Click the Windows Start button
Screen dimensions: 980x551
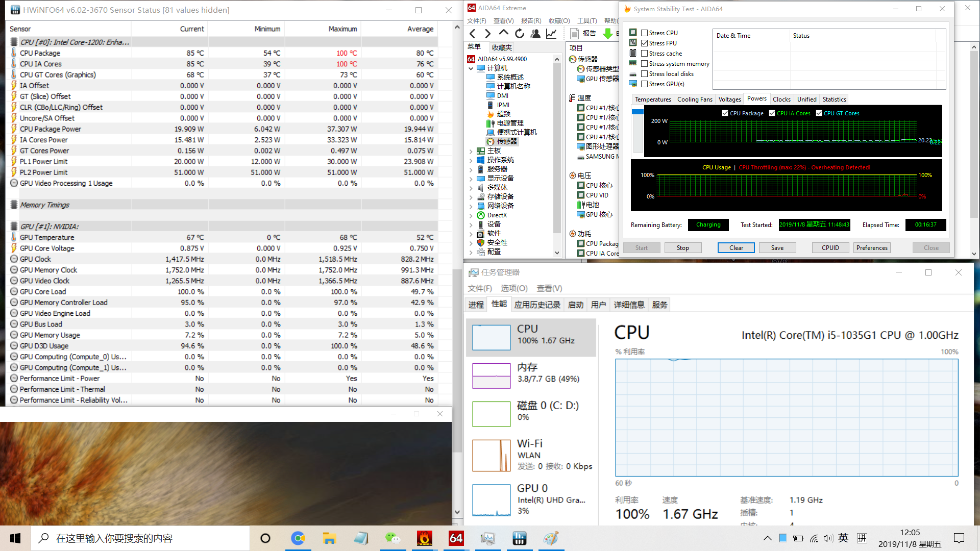point(15,538)
